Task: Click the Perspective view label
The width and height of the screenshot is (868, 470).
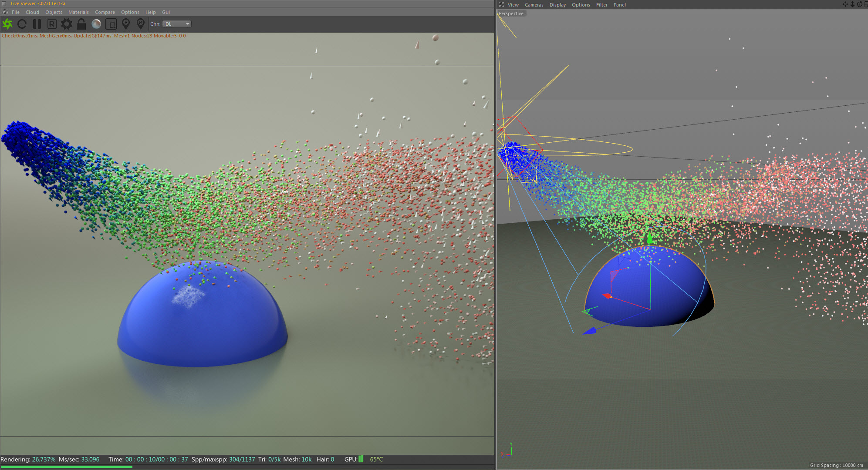Action: click(511, 13)
